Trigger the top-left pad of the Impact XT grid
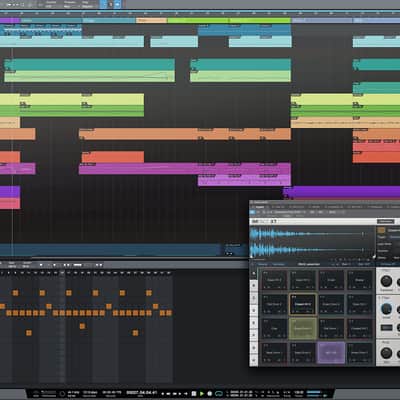 pos(274,280)
